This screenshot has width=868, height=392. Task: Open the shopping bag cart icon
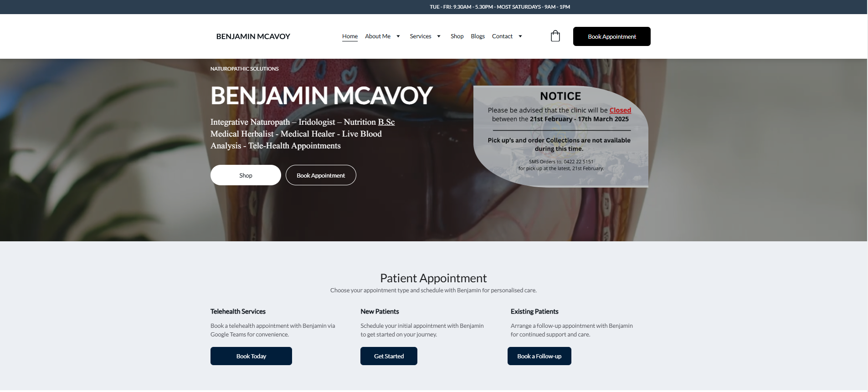pos(555,36)
